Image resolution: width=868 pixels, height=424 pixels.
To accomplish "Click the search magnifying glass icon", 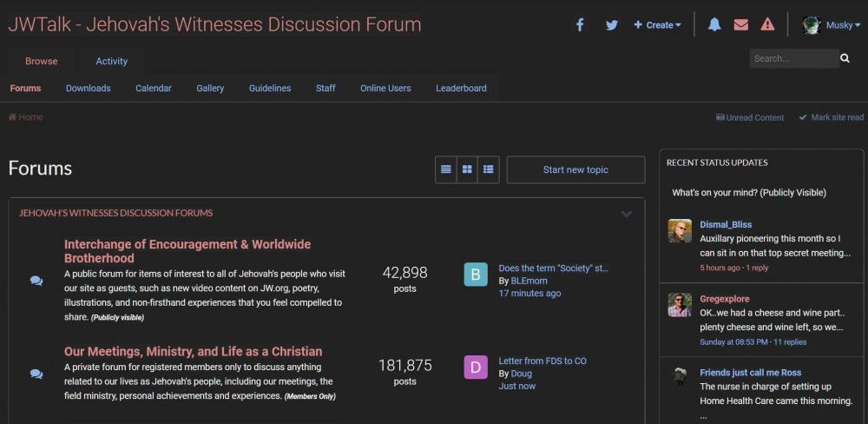I will click(x=845, y=59).
